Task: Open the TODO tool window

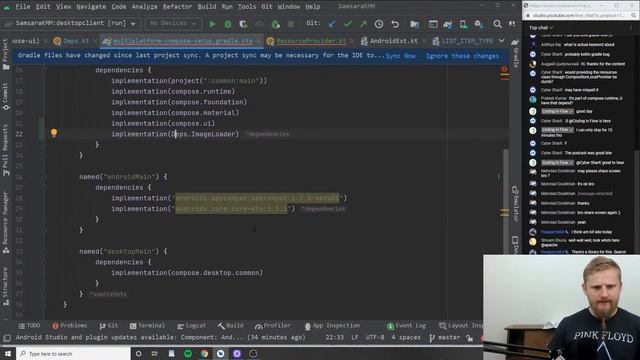Action: 29,326
